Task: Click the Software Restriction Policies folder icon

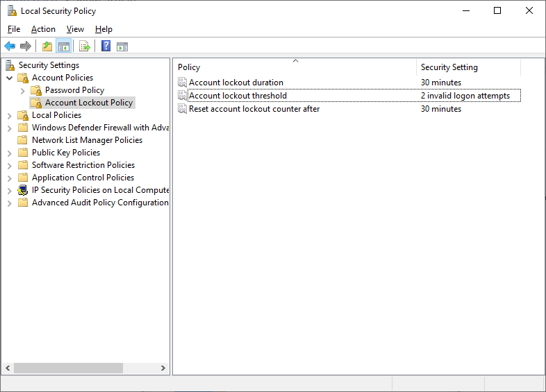Action: [23, 165]
